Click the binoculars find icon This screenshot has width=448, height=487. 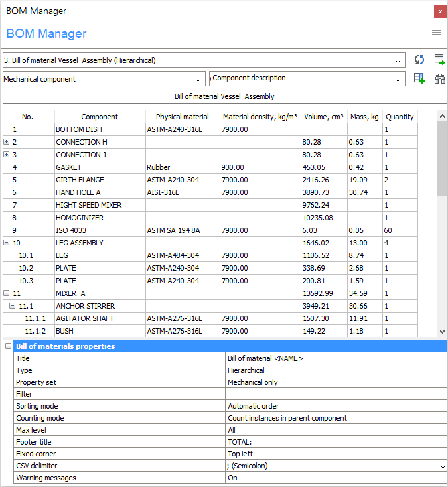pyautogui.click(x=439, y=78)
